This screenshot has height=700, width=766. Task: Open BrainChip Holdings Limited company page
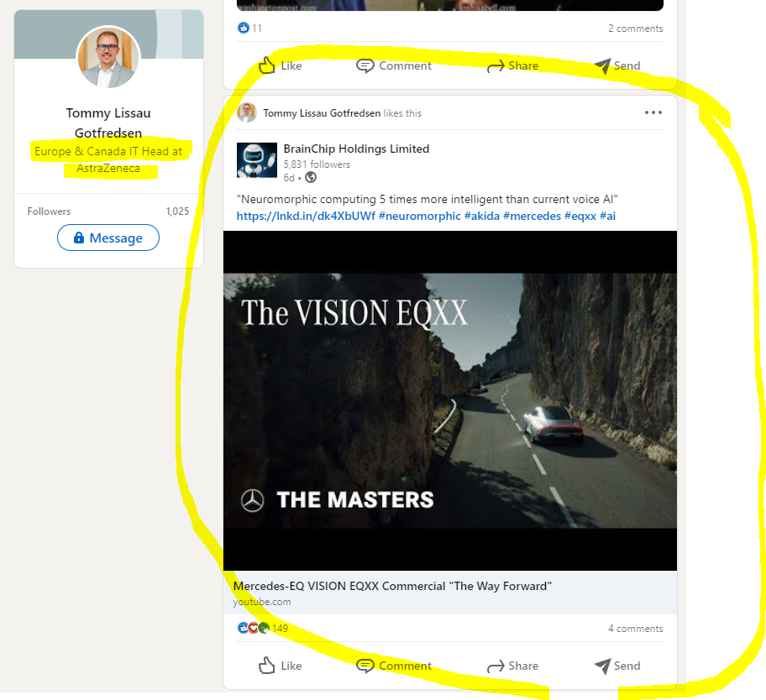tap(357, 149)
